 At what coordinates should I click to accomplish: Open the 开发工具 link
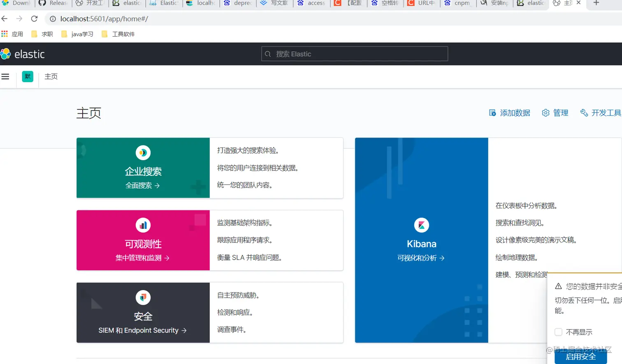[601, 113]
